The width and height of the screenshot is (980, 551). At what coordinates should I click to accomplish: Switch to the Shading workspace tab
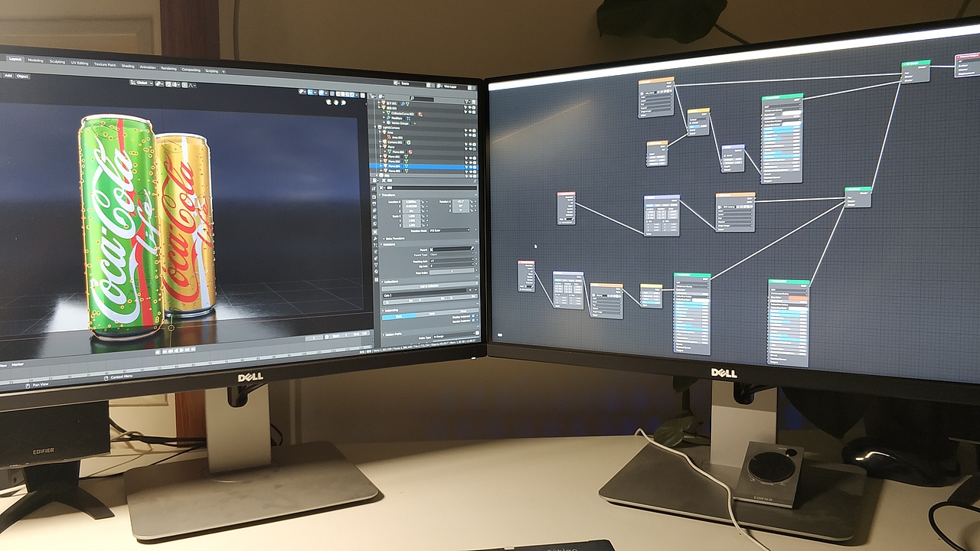point(128,66)
